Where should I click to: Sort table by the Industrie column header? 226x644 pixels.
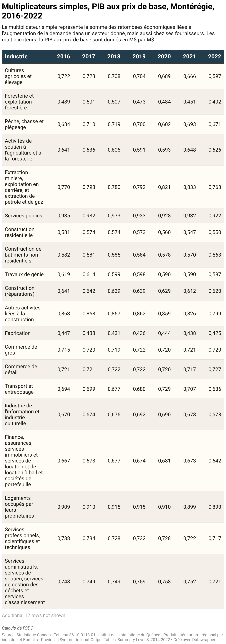pos(16,57)
